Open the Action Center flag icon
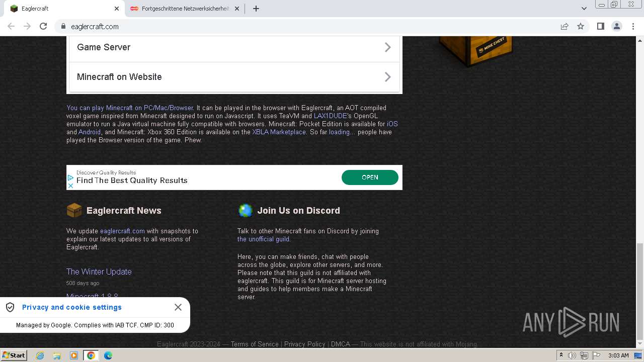 pos(596,355)
